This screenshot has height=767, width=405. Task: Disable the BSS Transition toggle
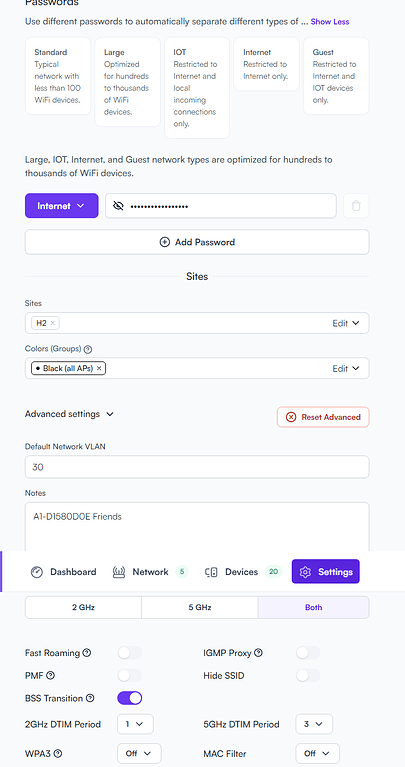click(130, 698)
